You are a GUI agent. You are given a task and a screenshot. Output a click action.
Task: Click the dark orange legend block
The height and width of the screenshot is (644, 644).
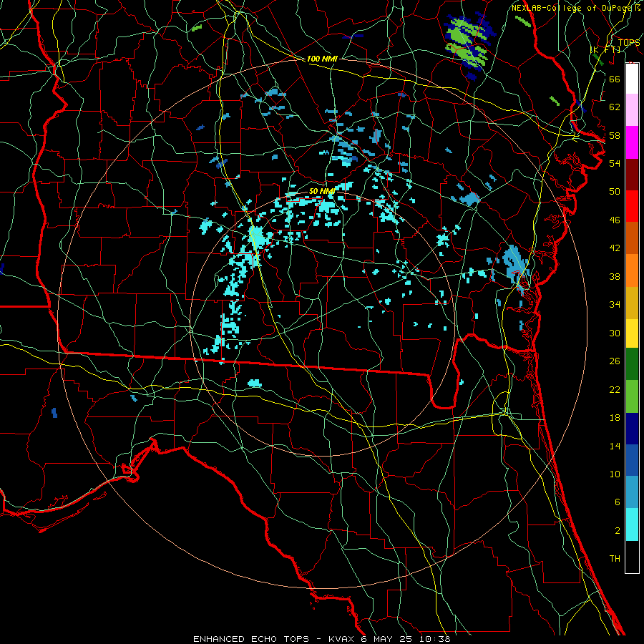[632, 238]
